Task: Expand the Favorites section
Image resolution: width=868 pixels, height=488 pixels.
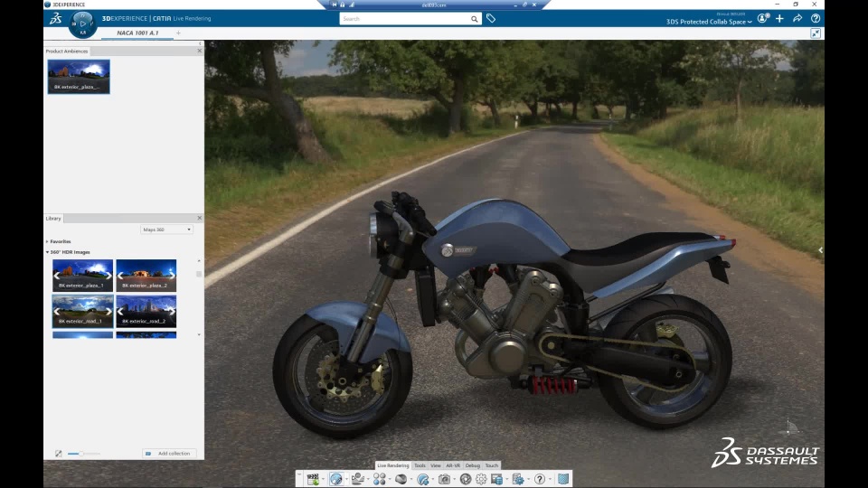Action: 47,242
